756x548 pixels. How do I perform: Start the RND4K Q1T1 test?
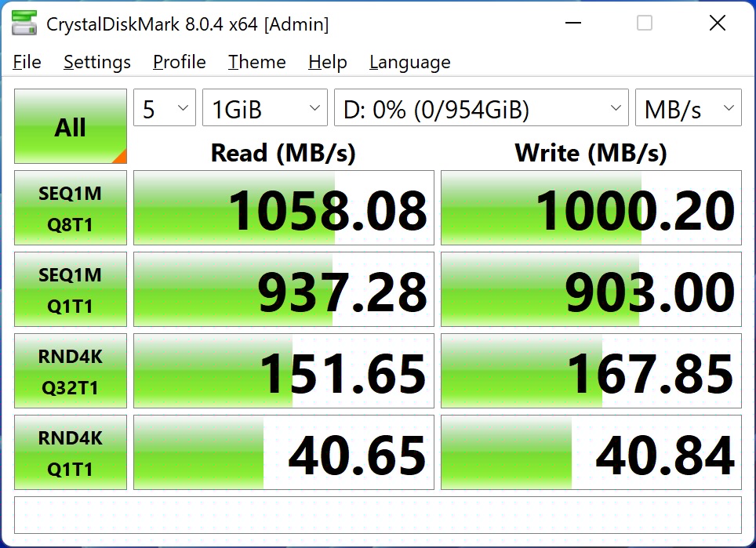(71, 452)
